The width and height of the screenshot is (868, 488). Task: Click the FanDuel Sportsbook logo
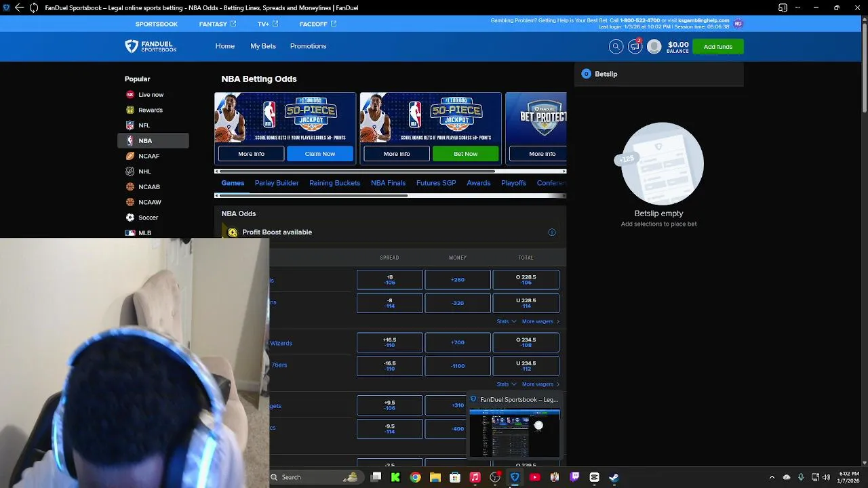pyautogui.click(x=151, y=46)
